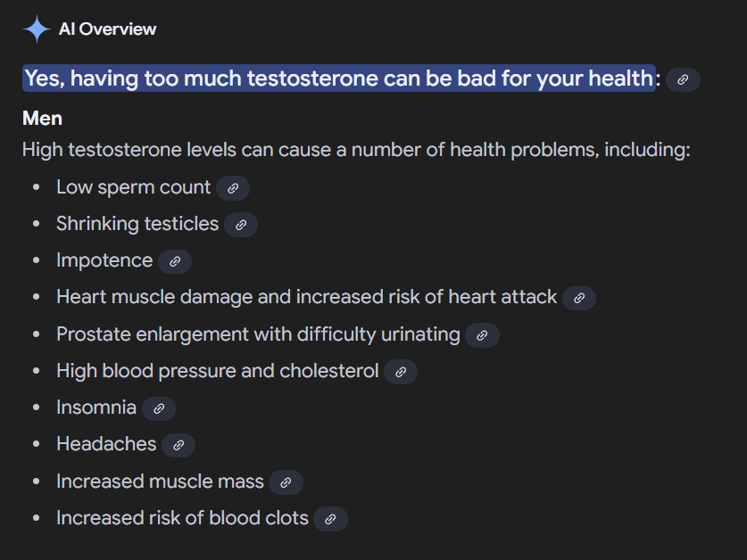Image resolution: width=747 pixels, height=560 pixels.
Task: Open source link for Prostate enlargement item
Action: click(482, 335)
